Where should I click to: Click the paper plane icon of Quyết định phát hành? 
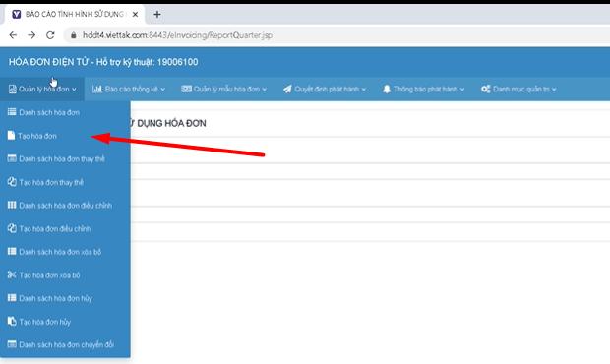point(287,90)
